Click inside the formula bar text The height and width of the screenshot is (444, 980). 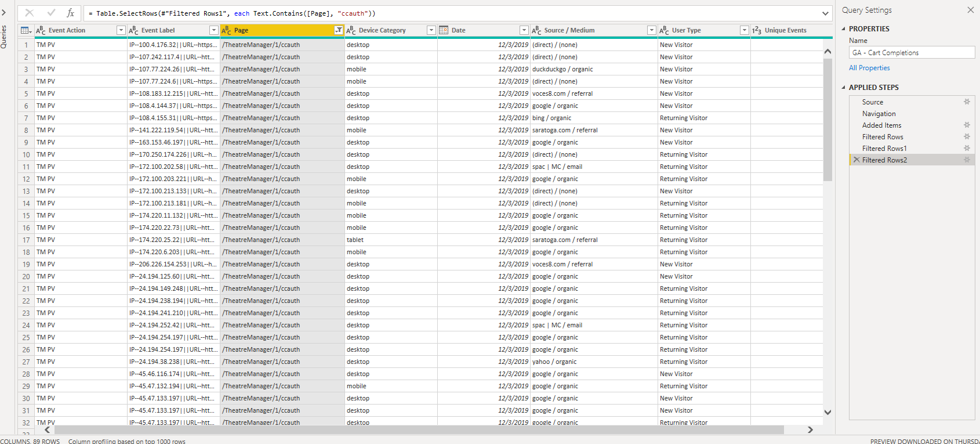pos(452,13)
